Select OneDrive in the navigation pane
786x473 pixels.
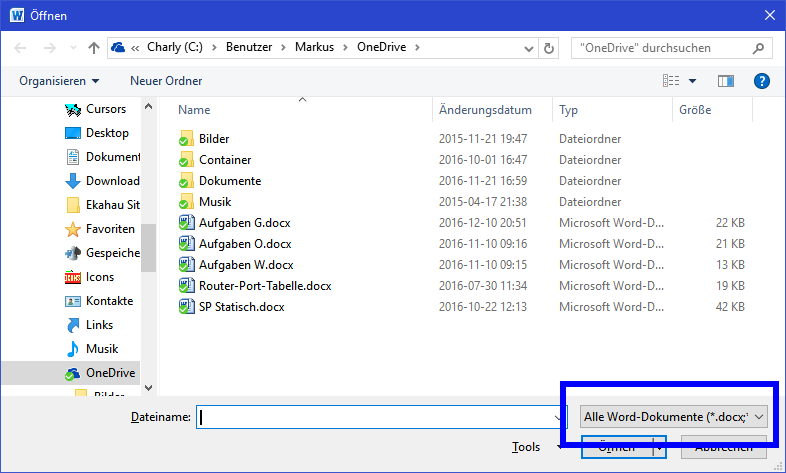[100, 373]
